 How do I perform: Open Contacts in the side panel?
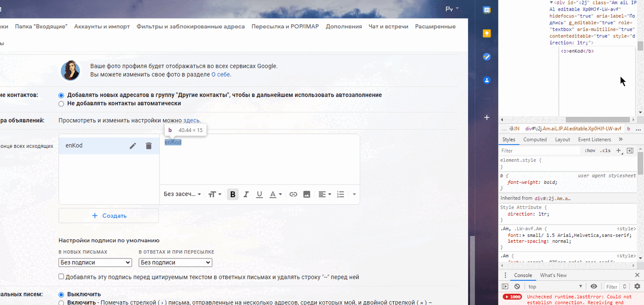tap(487, 80)
